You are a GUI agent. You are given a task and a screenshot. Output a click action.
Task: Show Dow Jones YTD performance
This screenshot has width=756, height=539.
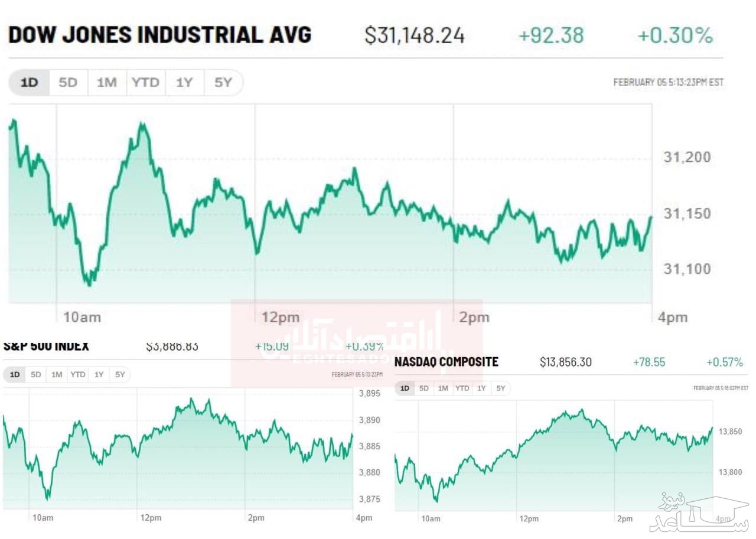[145, 83]
